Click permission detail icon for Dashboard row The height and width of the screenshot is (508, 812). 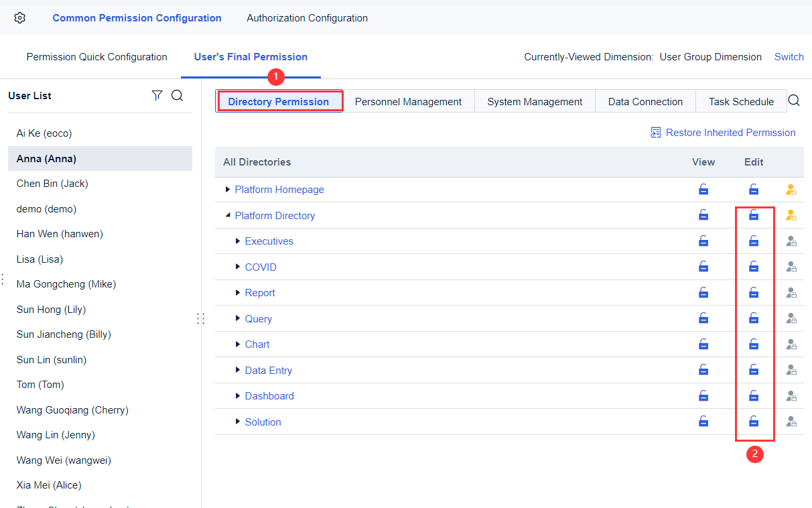791,396
